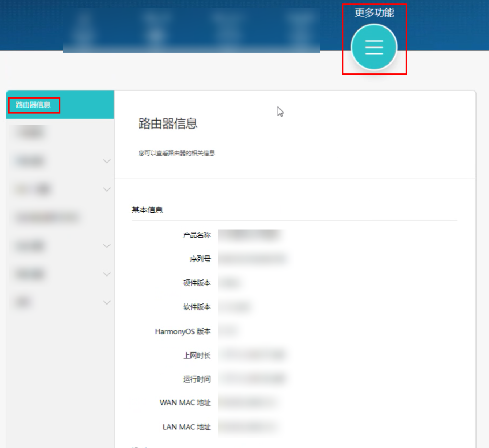Expand the second chevron in the sidebar

point(107,190)
